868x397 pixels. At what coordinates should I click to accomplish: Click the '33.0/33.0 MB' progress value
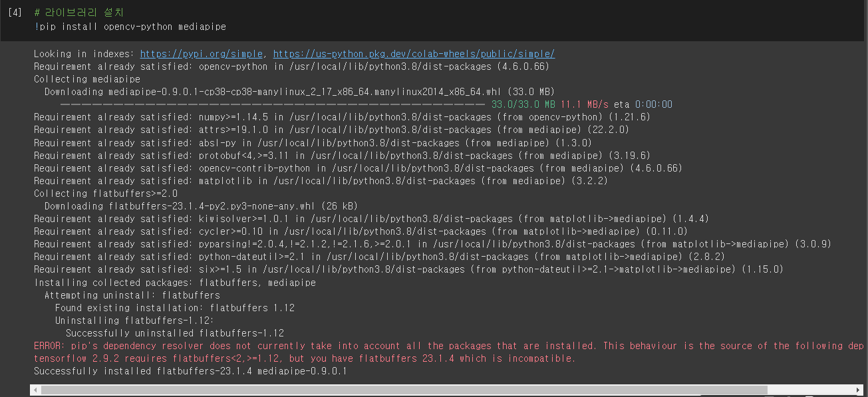click(523, 104)
